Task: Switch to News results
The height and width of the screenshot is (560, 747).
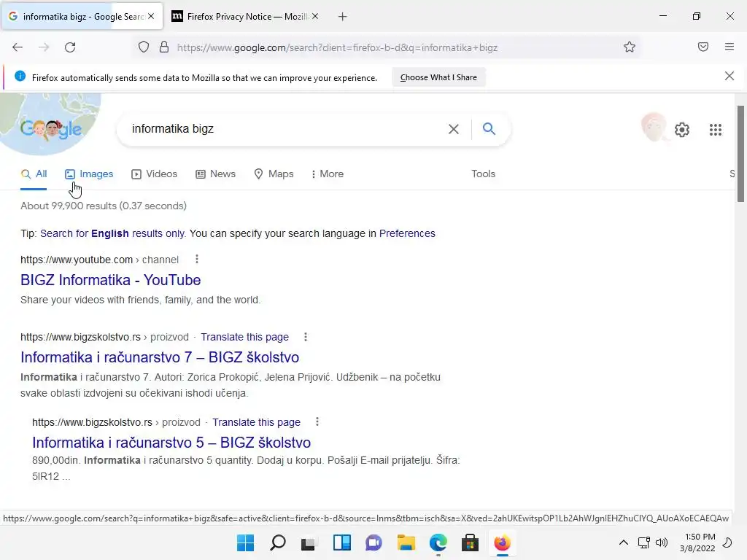Action: coord(215,174)
